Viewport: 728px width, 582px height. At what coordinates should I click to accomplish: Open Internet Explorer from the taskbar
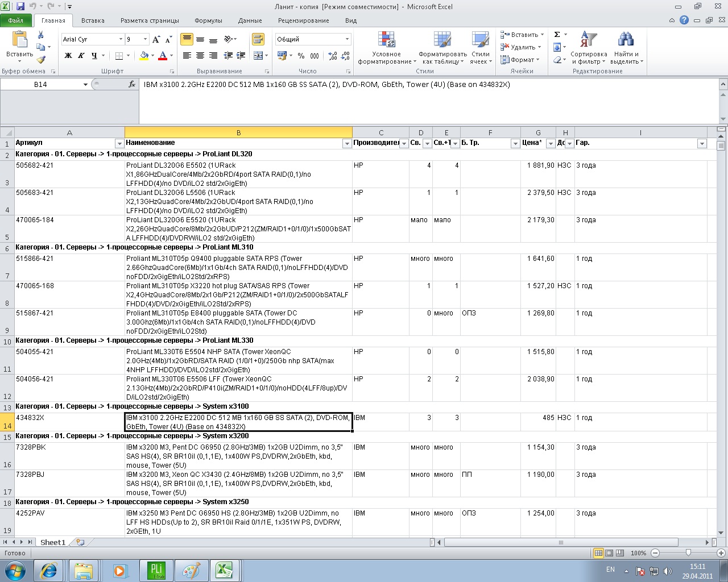pyautogui.click(x=49, y=570)
